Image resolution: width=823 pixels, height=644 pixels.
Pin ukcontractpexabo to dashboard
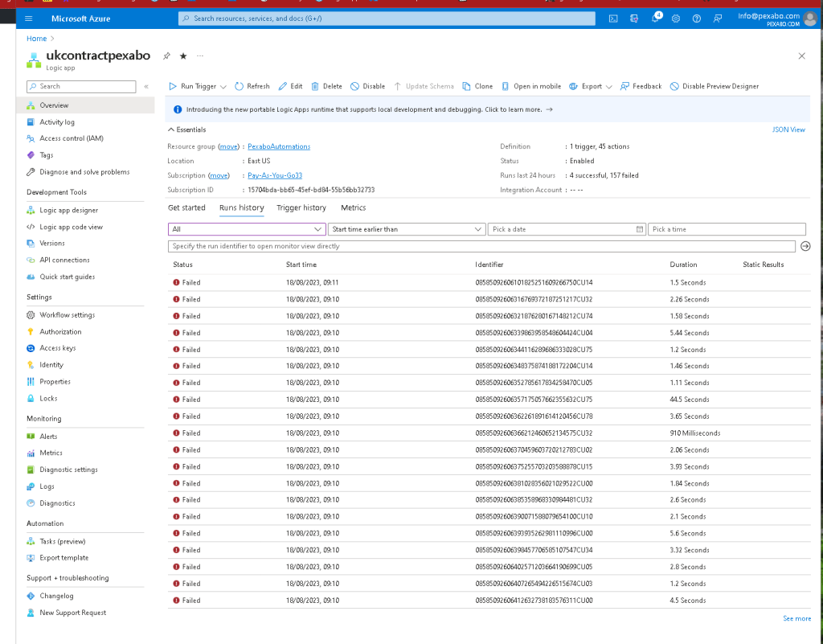tap(166, 55)
